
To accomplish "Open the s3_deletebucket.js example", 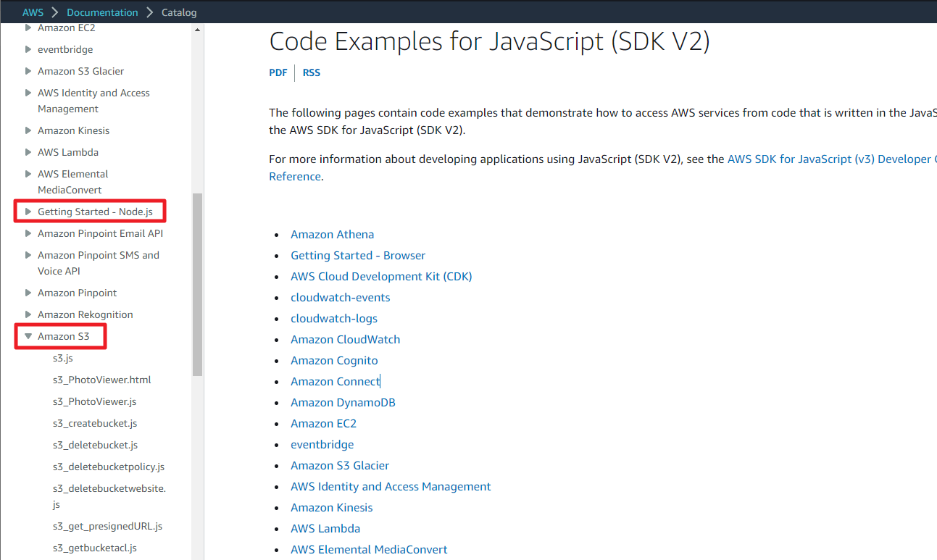I will click(x=95, y=445).
